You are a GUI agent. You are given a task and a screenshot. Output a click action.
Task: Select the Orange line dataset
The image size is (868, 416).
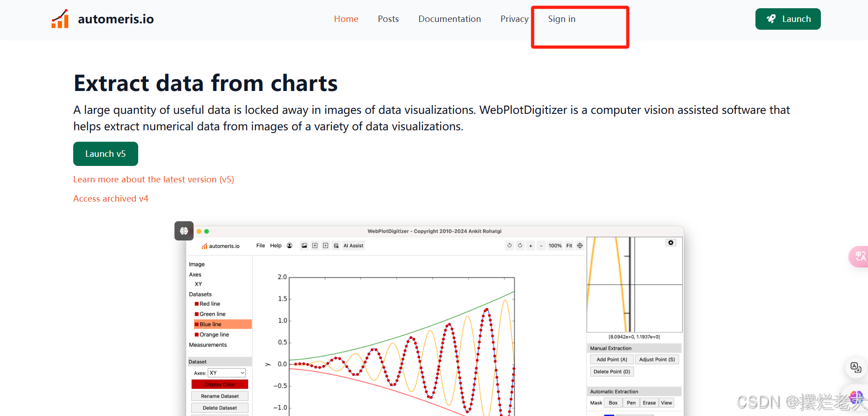[x=212, y=335]
